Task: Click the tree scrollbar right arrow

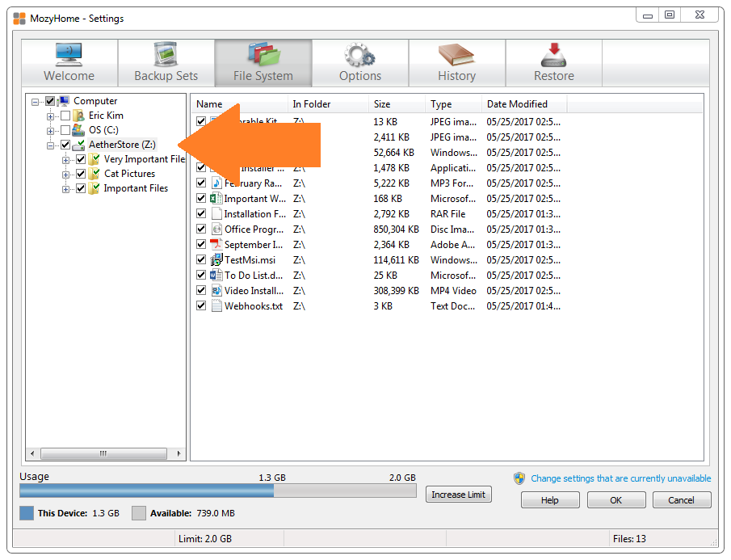Action: coord(179,453)
